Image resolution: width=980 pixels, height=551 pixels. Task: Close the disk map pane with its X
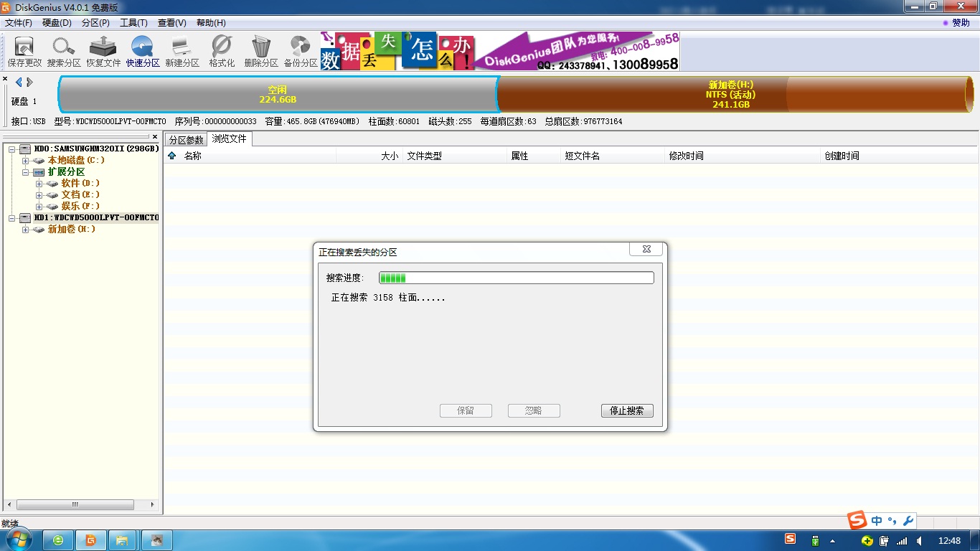coord(5,79)
